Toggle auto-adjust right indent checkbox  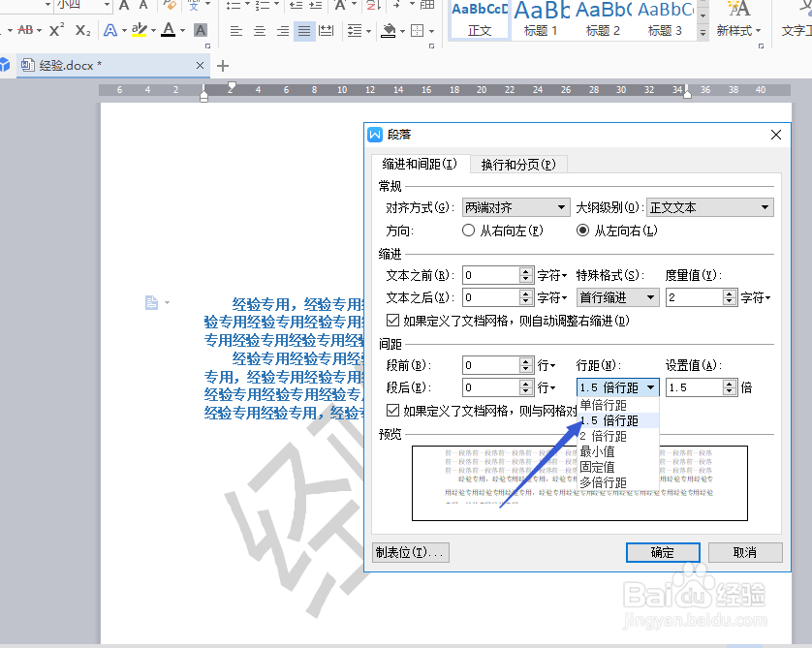click(x=393, y=321)
